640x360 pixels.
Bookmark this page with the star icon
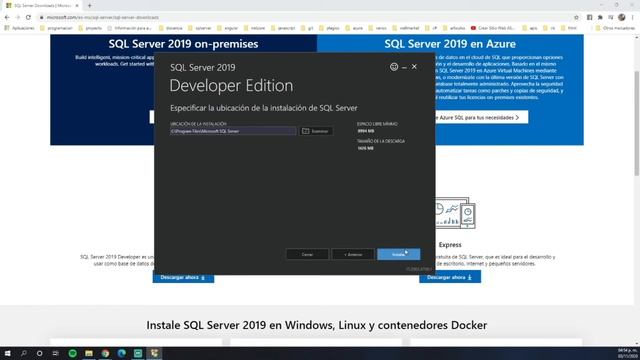click(x=576, y=18)
